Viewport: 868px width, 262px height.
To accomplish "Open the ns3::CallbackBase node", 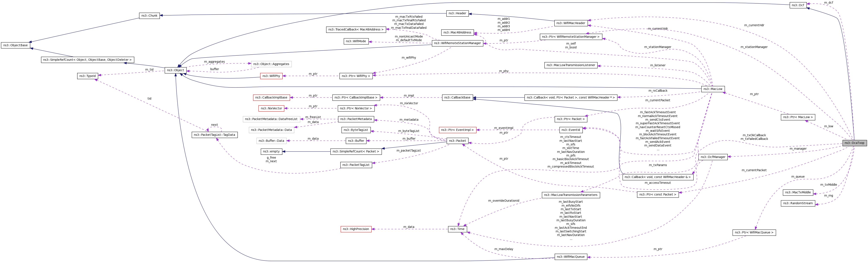I will pyautogui.click(x=457, y=97).
